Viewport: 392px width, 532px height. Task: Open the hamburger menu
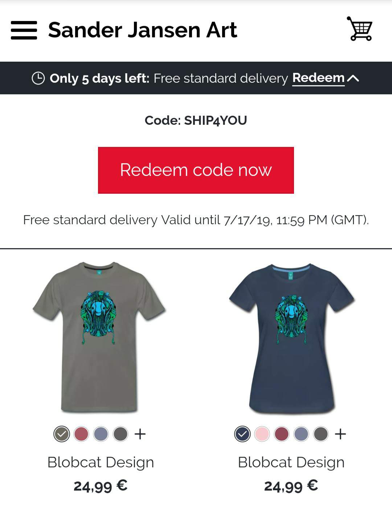(24, 30)
